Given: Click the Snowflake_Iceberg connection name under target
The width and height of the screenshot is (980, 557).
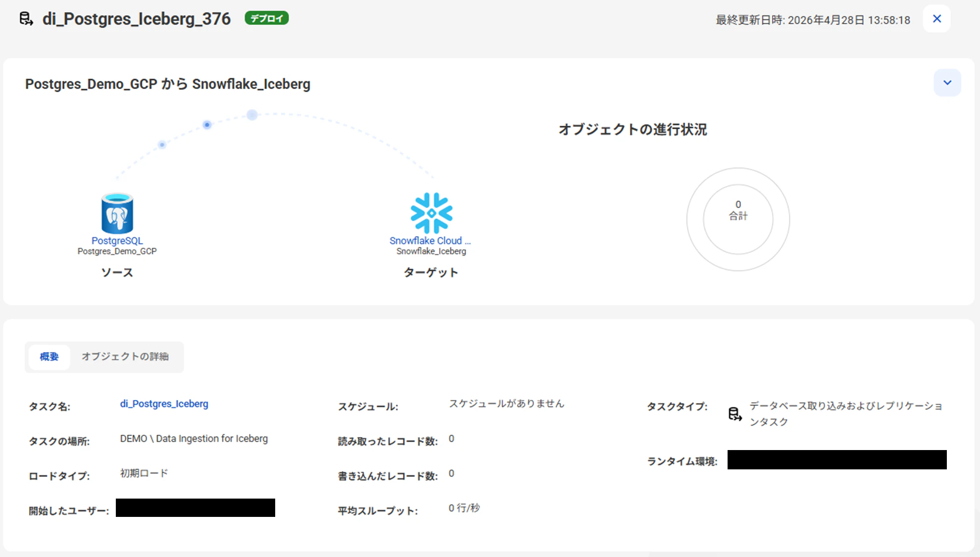Looking at the screenshot, I should (431, 252).
